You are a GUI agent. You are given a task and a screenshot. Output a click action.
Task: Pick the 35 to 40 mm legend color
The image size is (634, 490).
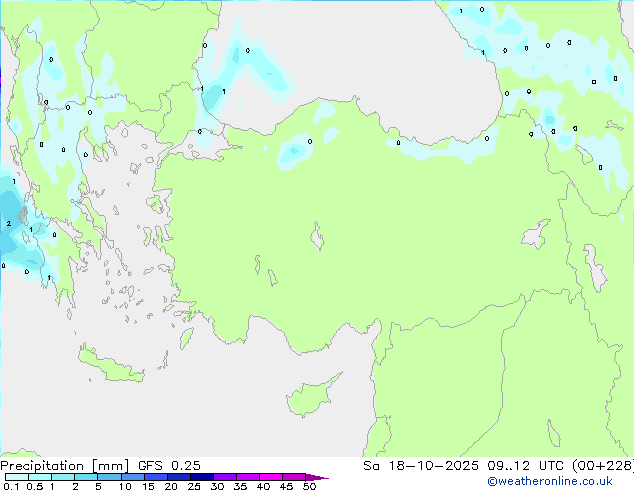coord(248,478)
